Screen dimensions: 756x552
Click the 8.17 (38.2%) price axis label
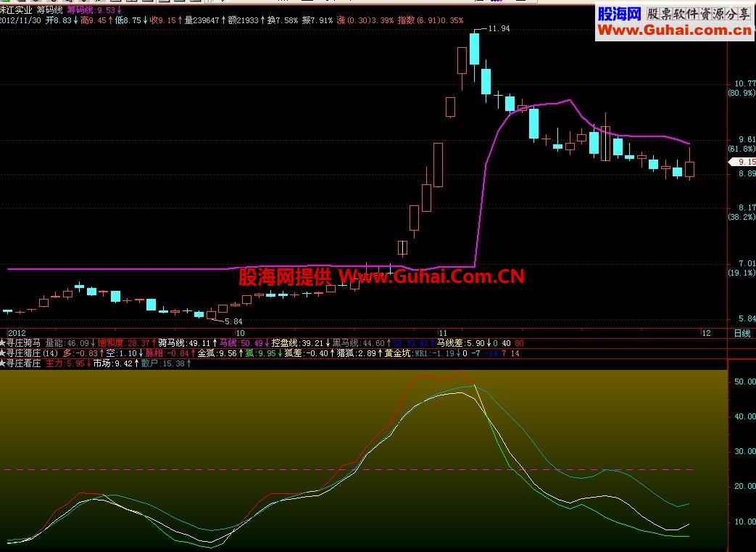tap(743, 213)
